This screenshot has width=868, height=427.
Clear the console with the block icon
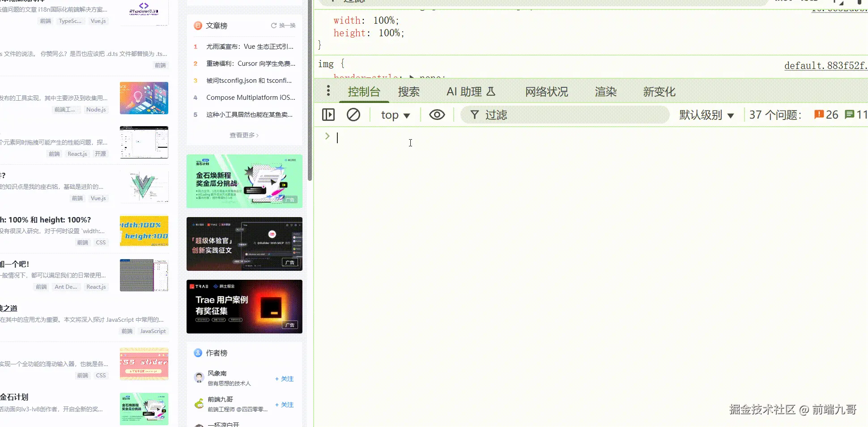point(353,115)
